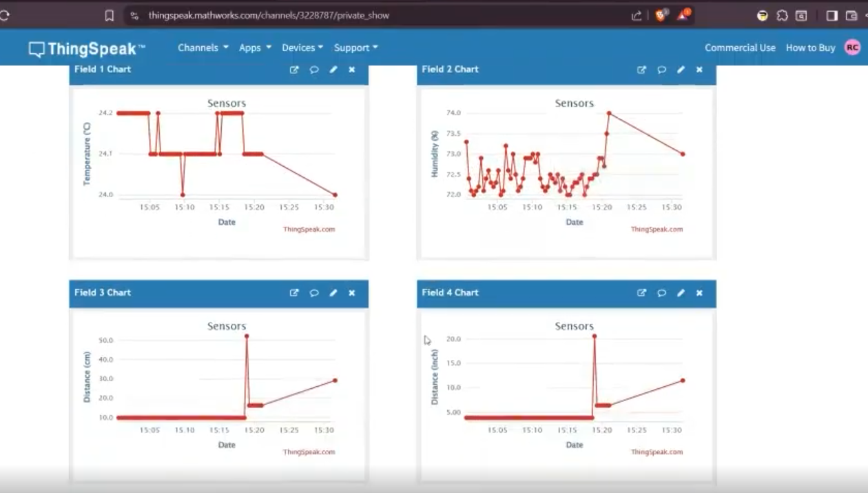This screenshot has width=868, height=493.
Task: Open the browser extensions puzzle icon
Action: click(x=782, y=15)
